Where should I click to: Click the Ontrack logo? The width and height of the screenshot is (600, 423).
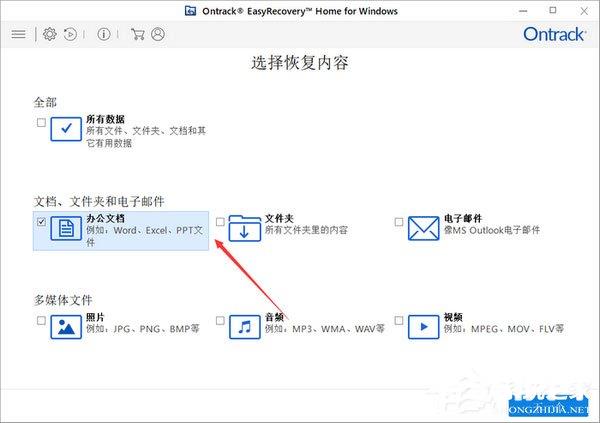click(x=554, y=34)
